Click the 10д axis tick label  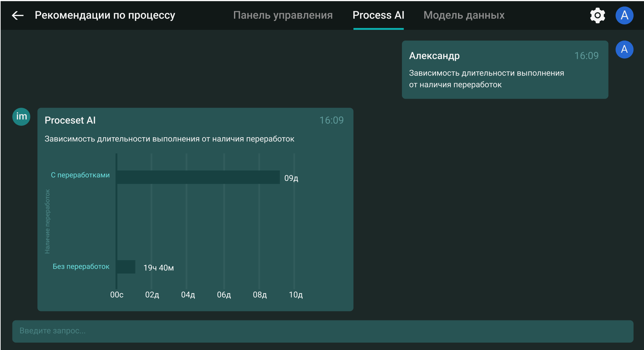pyautogui.click(x=296, y=295)
